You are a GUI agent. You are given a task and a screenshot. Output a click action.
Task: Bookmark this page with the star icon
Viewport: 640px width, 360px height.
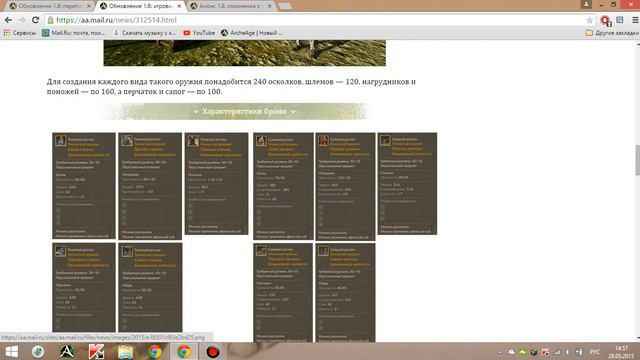(x=589, y=20)
